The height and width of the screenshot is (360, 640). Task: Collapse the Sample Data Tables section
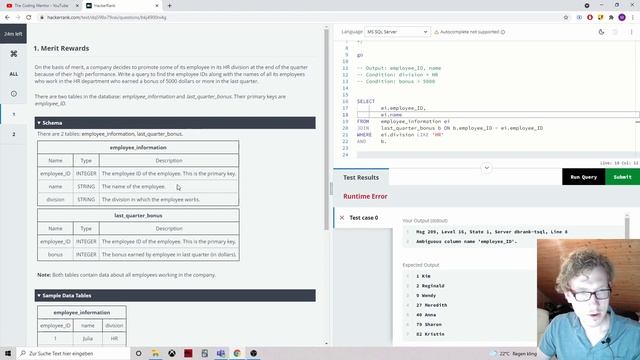[x=175, y=296]
